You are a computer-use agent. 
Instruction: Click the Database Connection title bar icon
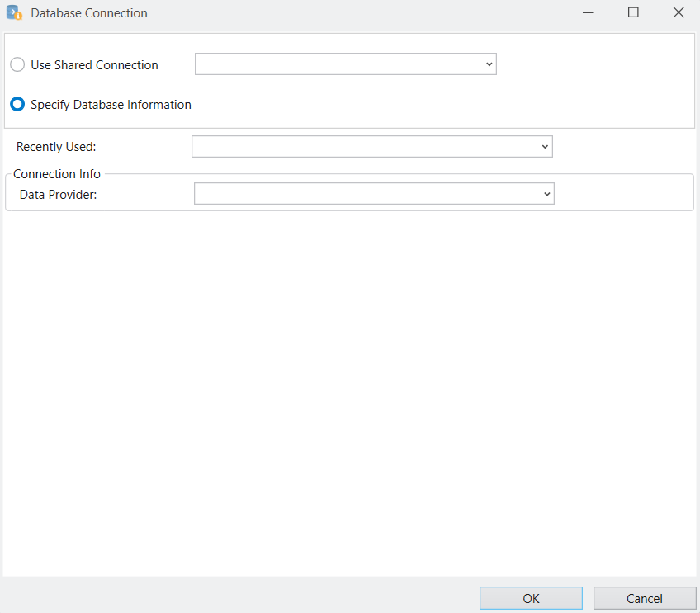14,13
